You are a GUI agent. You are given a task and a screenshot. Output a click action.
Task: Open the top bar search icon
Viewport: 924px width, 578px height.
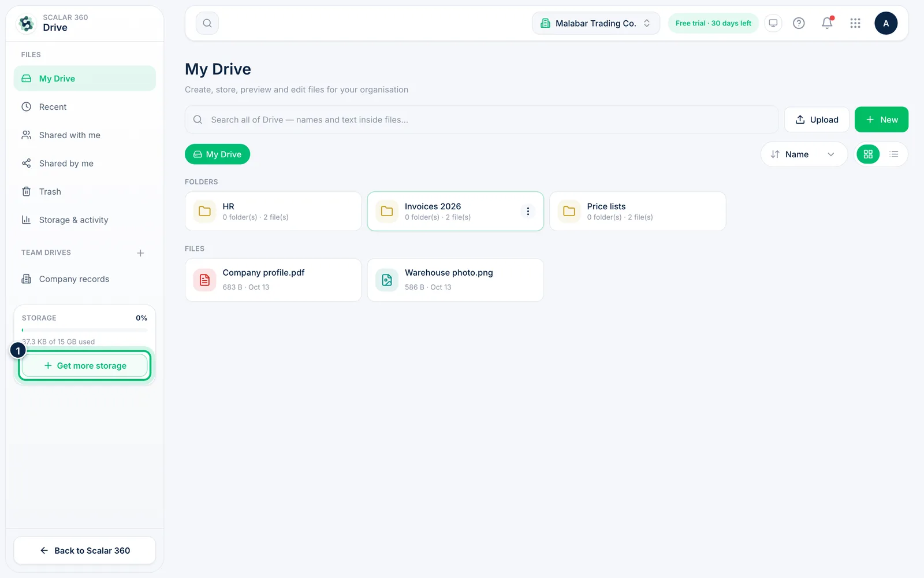coord(207,23)
